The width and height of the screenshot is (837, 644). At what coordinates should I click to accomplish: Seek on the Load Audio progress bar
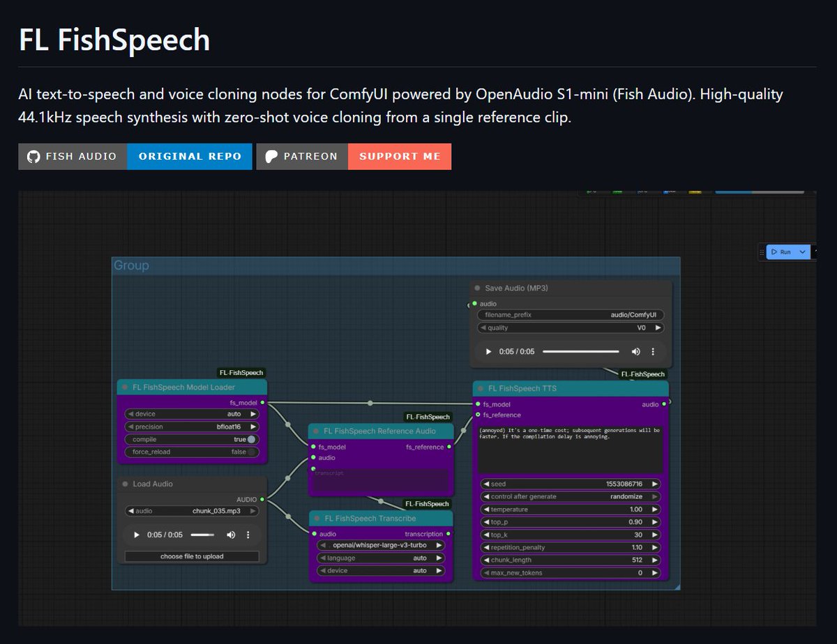pyautogui.click(x=202, y=535)
